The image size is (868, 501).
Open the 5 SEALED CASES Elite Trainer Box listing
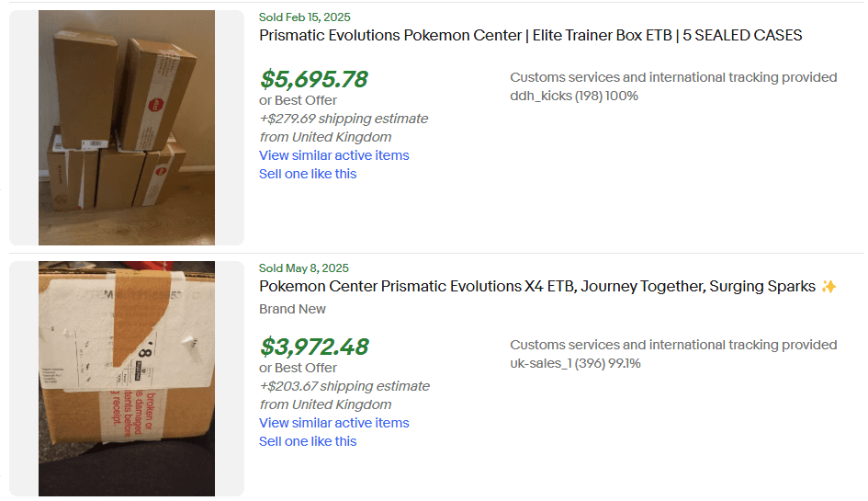530,36
